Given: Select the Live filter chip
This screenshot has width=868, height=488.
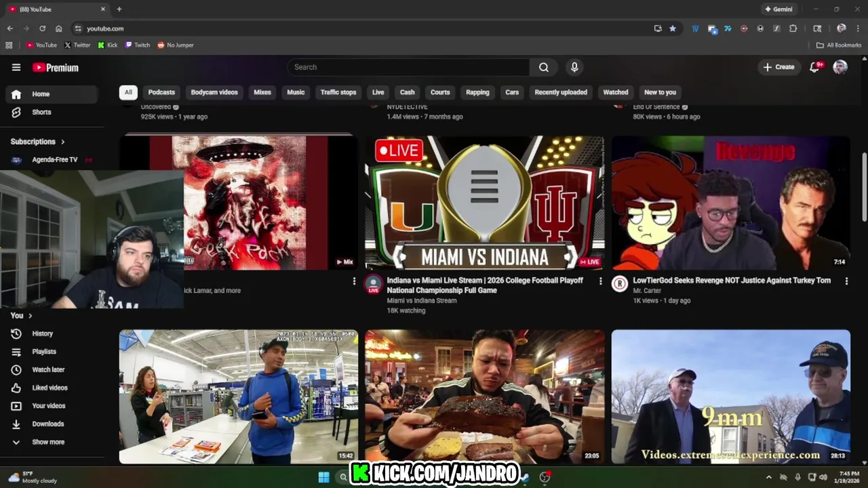Looking at the screenshot, I should coord(378,92).
